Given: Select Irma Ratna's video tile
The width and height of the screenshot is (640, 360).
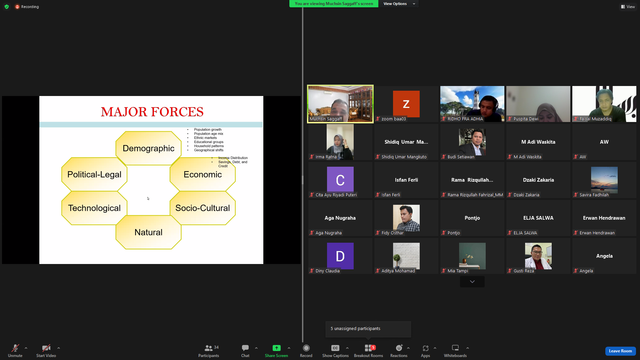Looking at the screenshot, I should click(340, 142).
